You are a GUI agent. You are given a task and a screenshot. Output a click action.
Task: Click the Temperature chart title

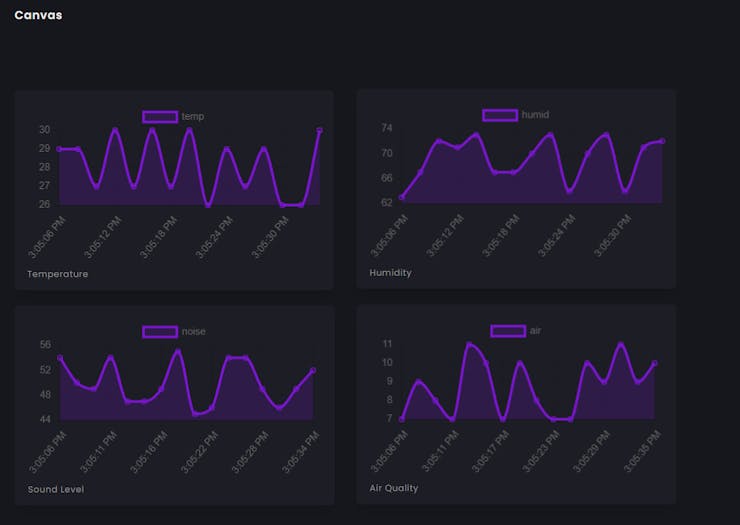click(58, 274)
